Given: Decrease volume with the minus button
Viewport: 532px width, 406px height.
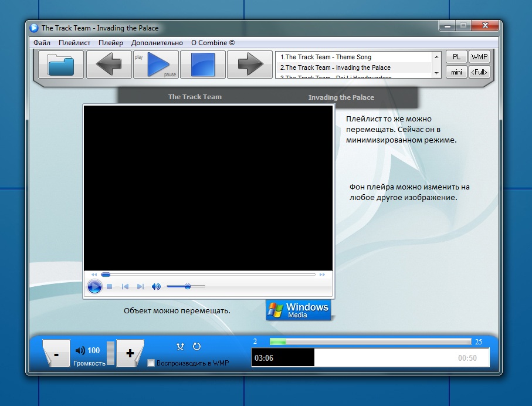Looking at the screenshot, I should point(56,353).
